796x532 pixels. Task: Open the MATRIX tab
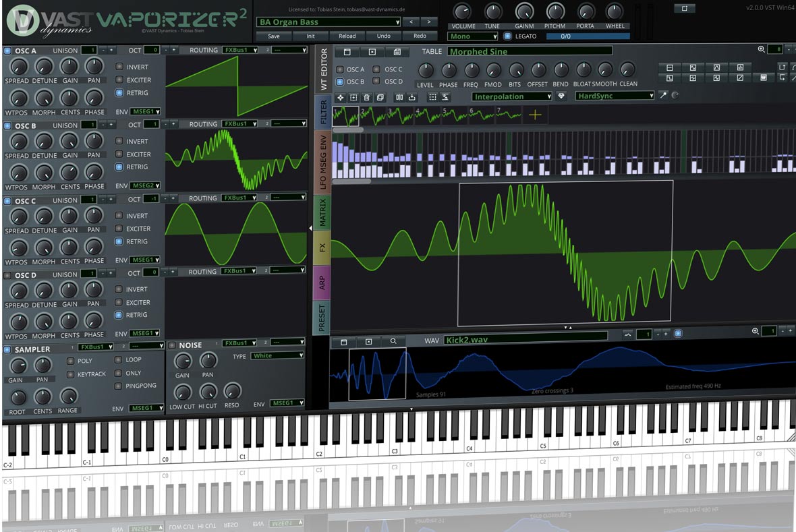322,212
